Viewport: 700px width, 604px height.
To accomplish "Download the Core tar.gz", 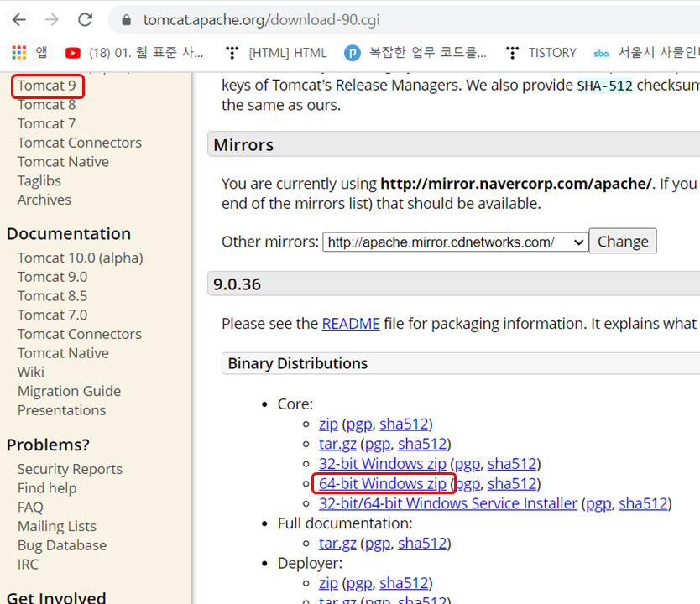I will tap(337, 445).
